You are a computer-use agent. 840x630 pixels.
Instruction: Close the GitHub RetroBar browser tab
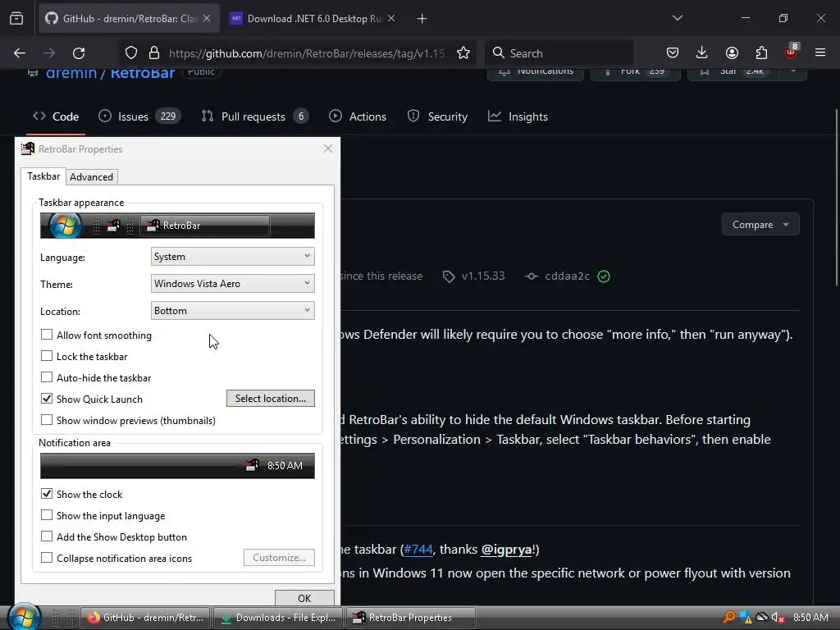(x=207, y=19)
